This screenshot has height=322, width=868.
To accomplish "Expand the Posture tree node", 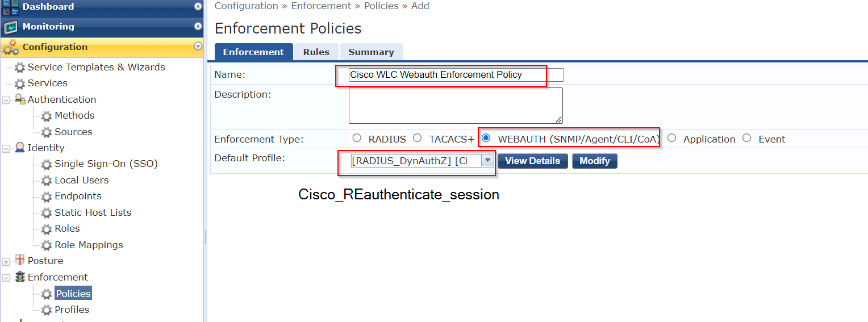I will click(x=6, y=261).
